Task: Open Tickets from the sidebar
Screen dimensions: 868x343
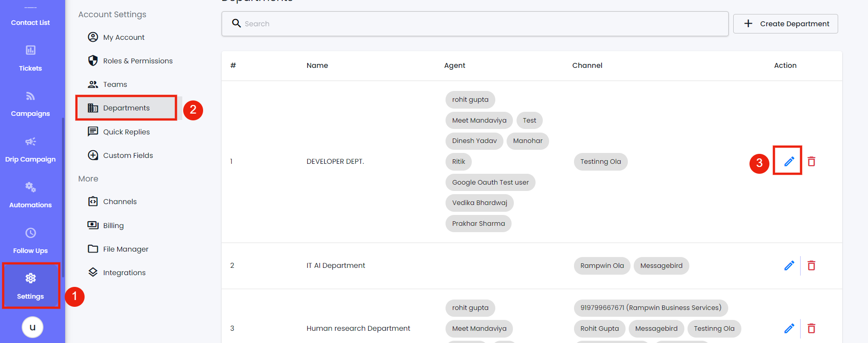Action: (x=30, y=58)
